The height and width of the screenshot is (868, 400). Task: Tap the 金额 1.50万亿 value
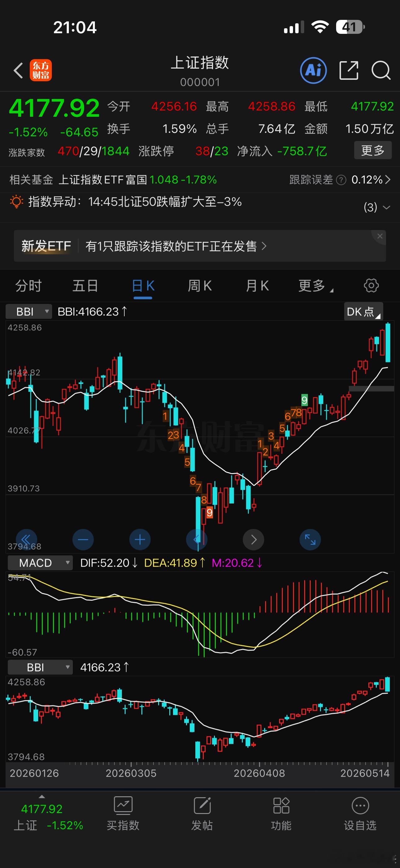pos(369,129)
